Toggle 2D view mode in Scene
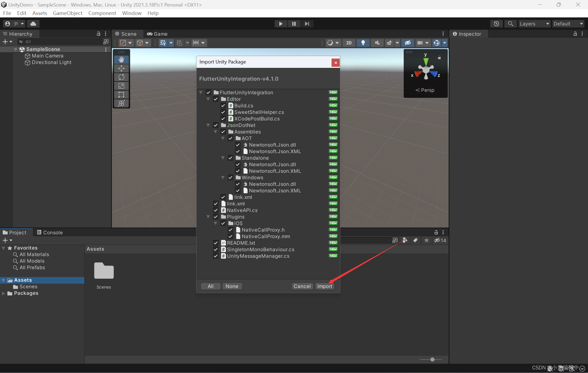The image size is (588, 373). (x=349, y=43)
